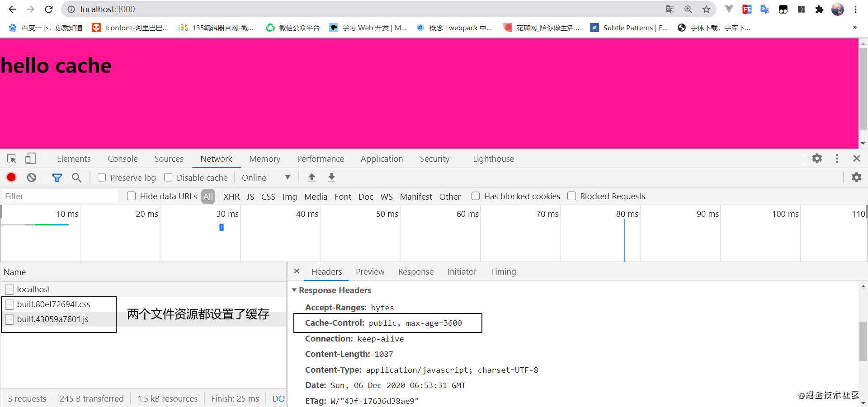Switch to the Sources tab
This screenshot has height=407, width=868.
[169, 159]
